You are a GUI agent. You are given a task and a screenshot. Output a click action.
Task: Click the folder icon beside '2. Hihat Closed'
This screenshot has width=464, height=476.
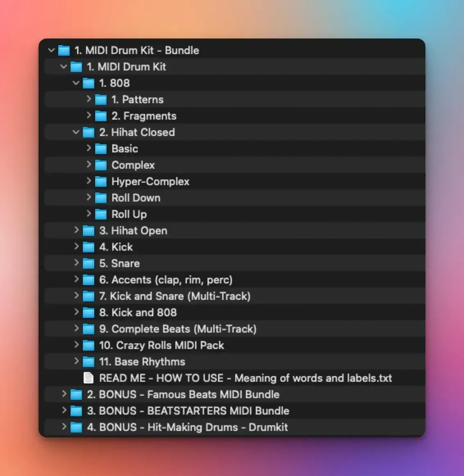point(89,132)
